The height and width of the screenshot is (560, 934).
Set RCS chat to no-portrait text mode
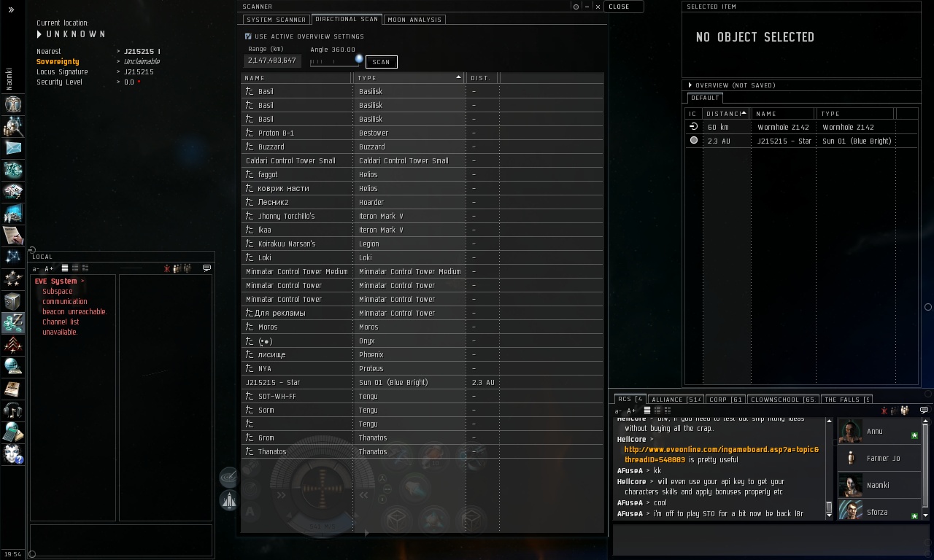click(647, 411)
